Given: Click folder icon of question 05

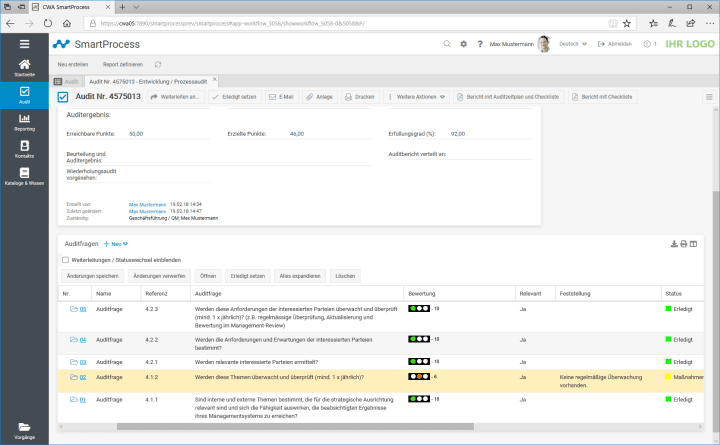Looking at the screenshot, I should [73, 309].
